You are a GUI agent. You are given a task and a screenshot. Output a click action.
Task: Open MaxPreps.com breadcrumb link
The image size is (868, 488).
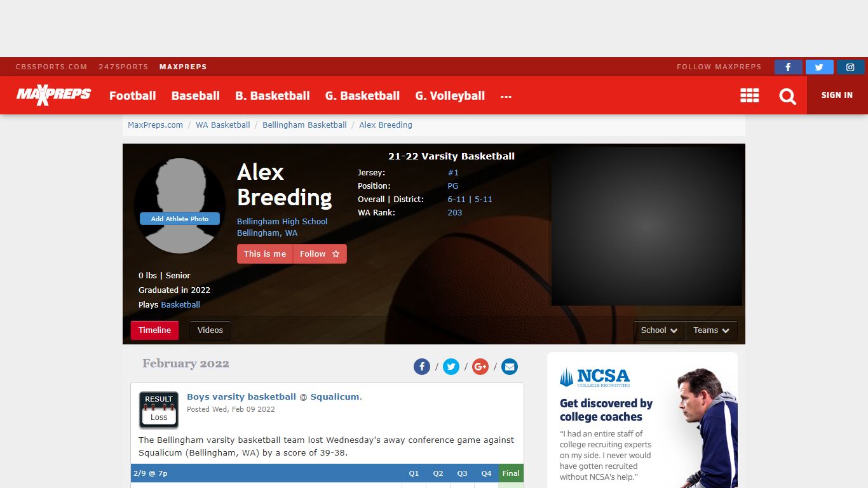(x=156, y=125)
